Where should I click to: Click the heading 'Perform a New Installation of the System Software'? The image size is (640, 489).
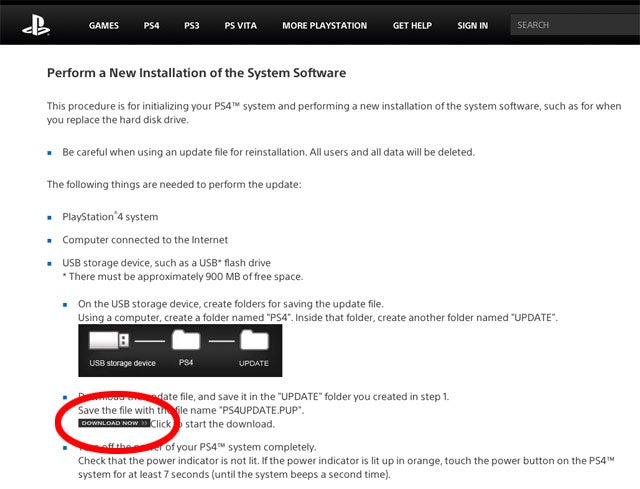click(x=196, y=73)
